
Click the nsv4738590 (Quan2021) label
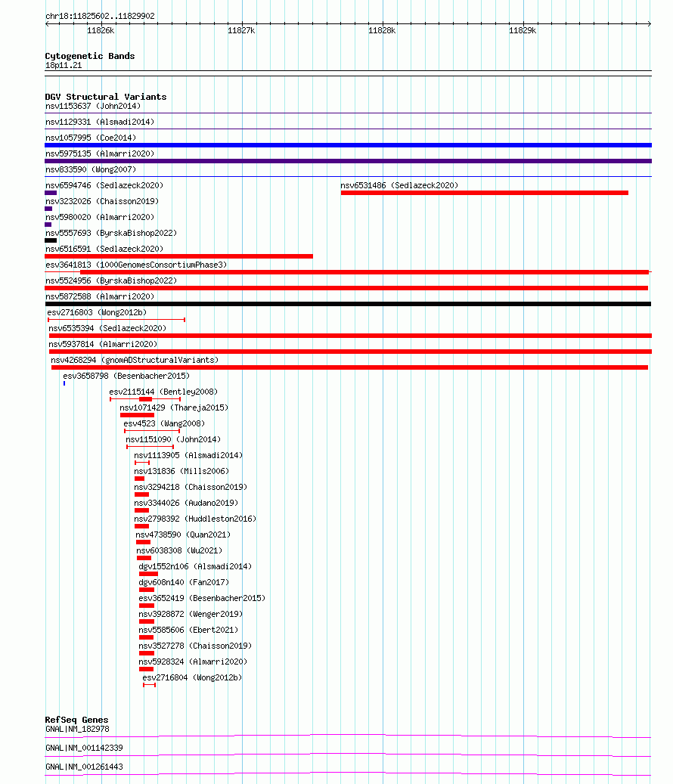(183, 535)
